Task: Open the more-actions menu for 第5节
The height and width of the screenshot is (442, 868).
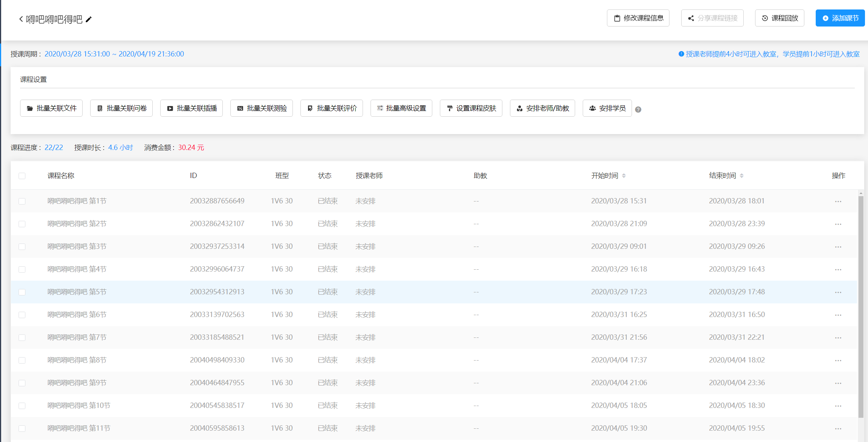Action: [838, 292]
